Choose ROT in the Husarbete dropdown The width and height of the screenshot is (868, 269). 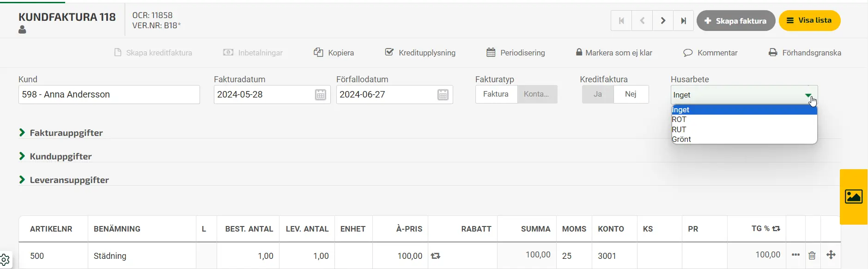pos(744,119)
